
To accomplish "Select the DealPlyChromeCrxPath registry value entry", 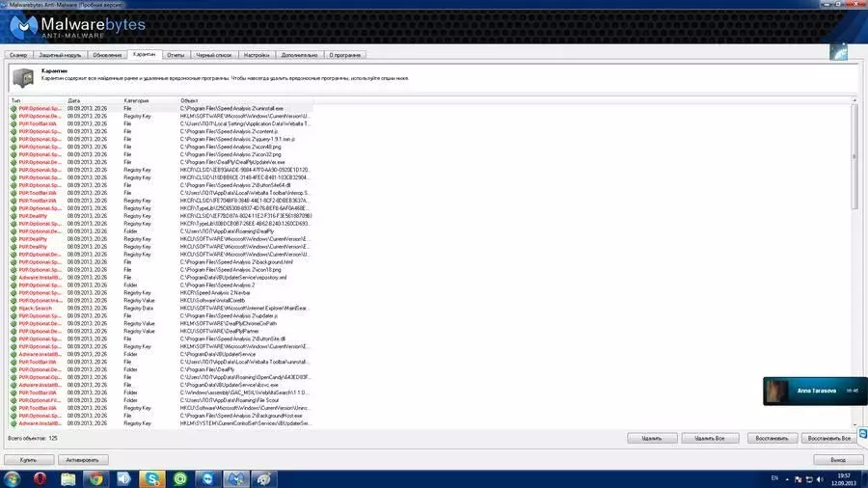I will click(x=228, y=324).
